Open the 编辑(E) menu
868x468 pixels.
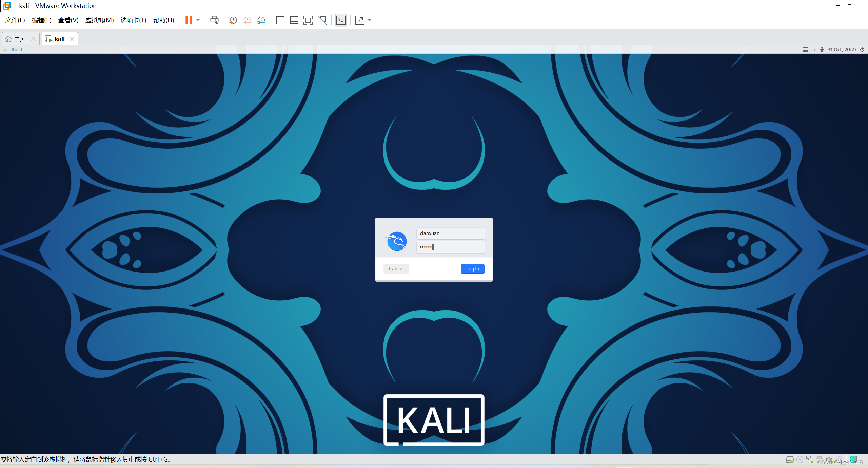(42, 20)
